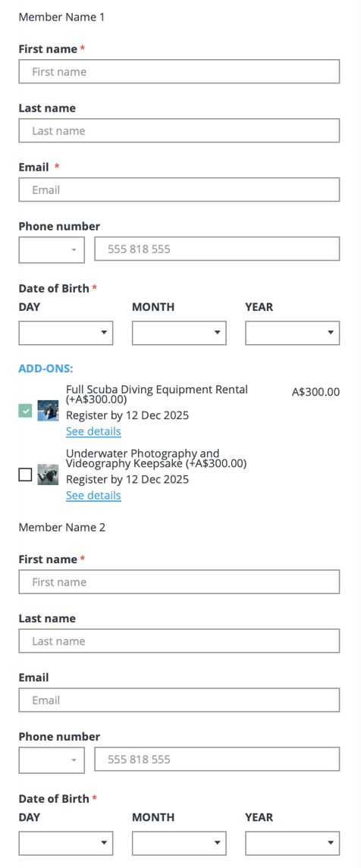Open Member 1 date of birth MONTH dropdown
Image resolution: width=361 pixels, height=868 pixels.
click(180, 333)
